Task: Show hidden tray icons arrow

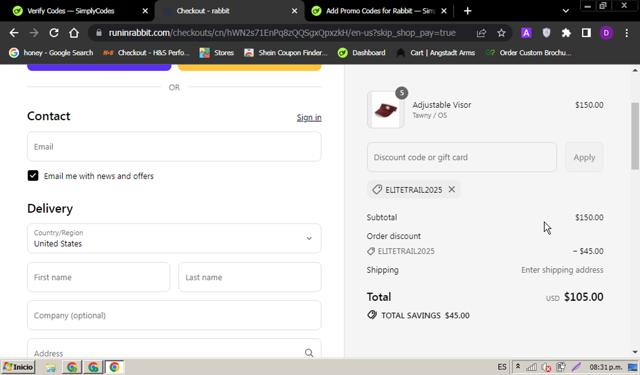Action: click(x=518, y=367)
